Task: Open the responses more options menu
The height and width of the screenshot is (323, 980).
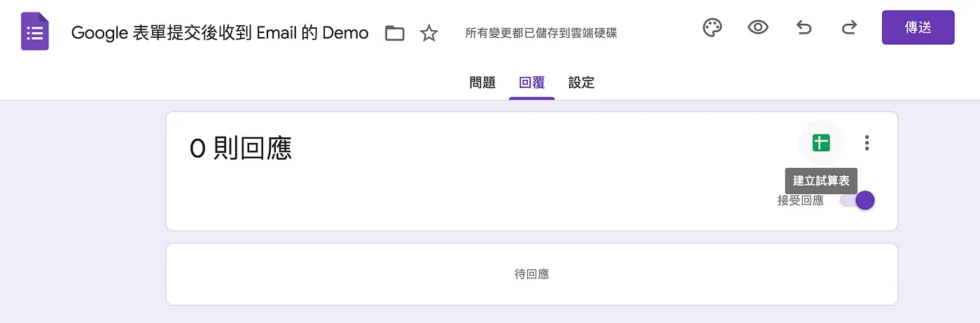Action: coord(867,143)
